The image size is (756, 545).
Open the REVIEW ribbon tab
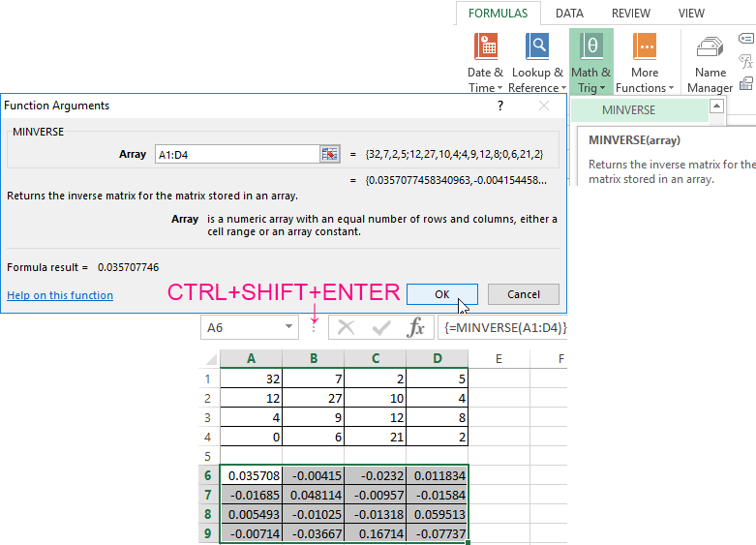pyautogui.click(x=630, y=14)
